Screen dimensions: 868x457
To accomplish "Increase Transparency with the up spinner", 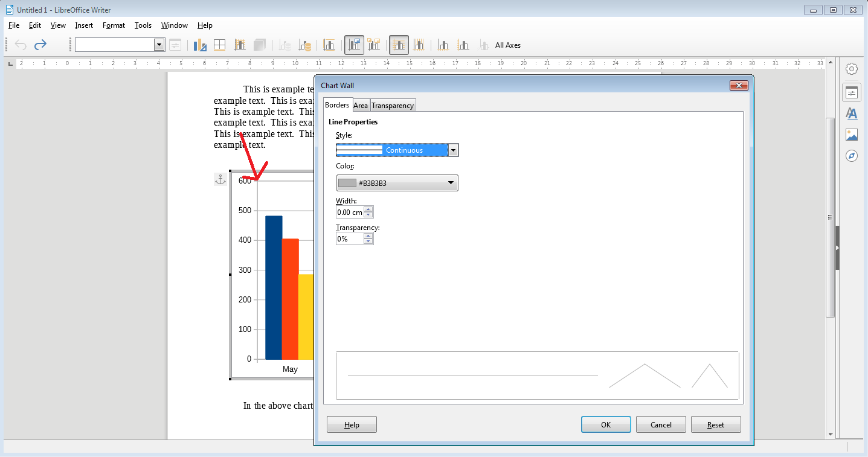I will 368,236.
